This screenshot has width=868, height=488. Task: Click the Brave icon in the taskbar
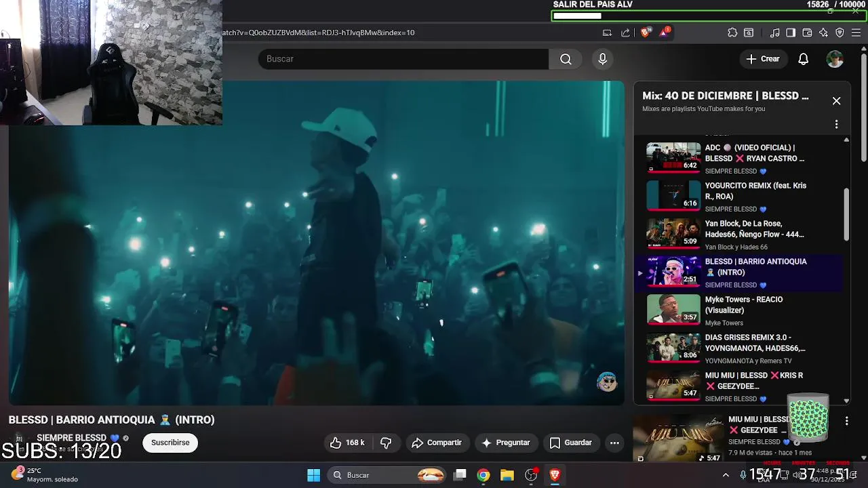[555, 475]
